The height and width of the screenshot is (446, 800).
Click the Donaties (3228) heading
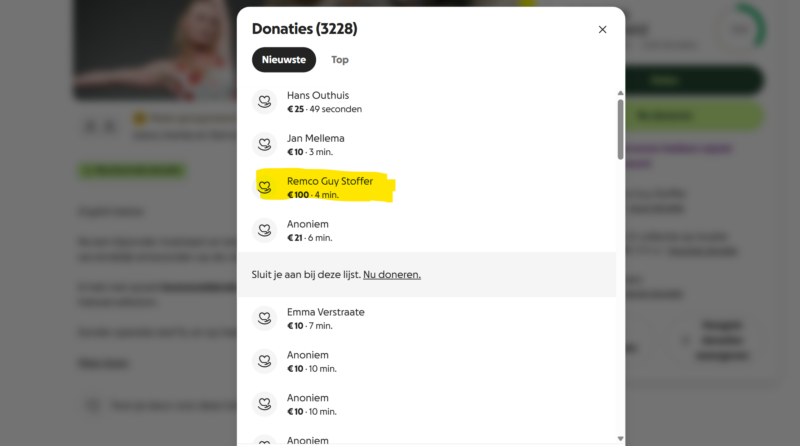pyautogui.click(x=305, y=29)
